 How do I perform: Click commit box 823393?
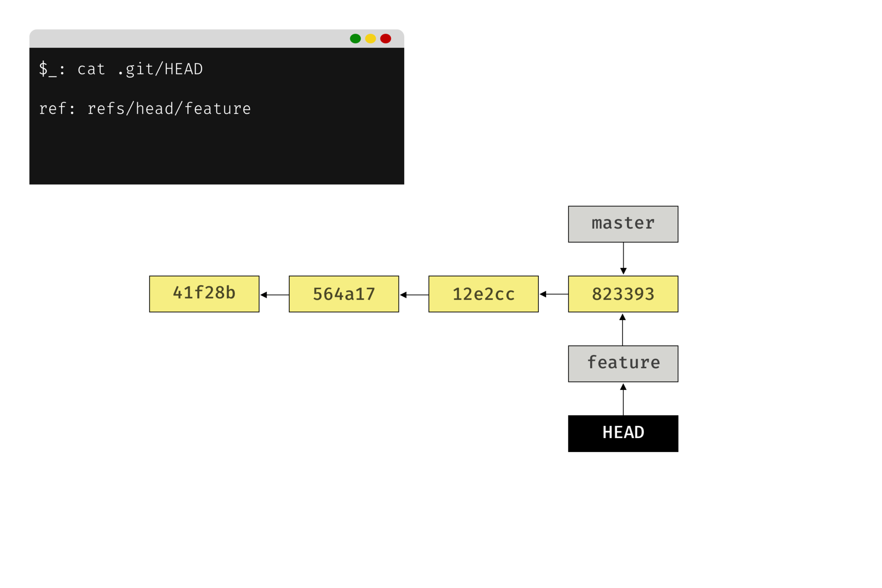click(x=623, y=294)
